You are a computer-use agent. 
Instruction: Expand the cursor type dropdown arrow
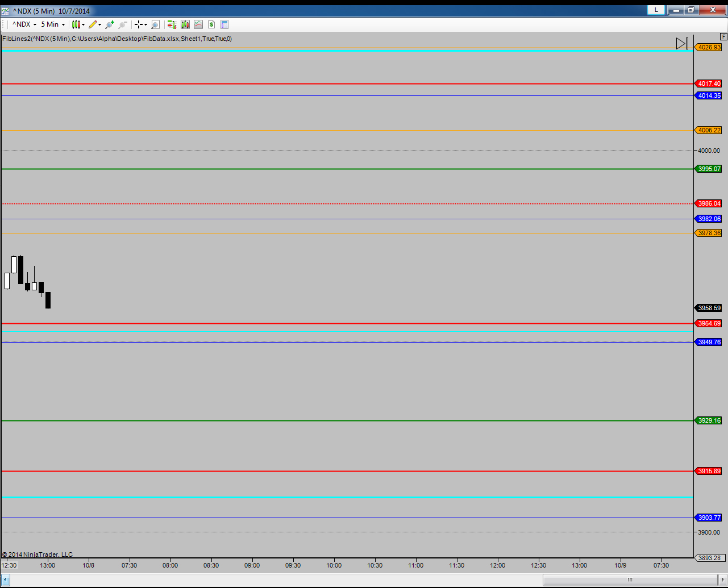pos(145,24)
